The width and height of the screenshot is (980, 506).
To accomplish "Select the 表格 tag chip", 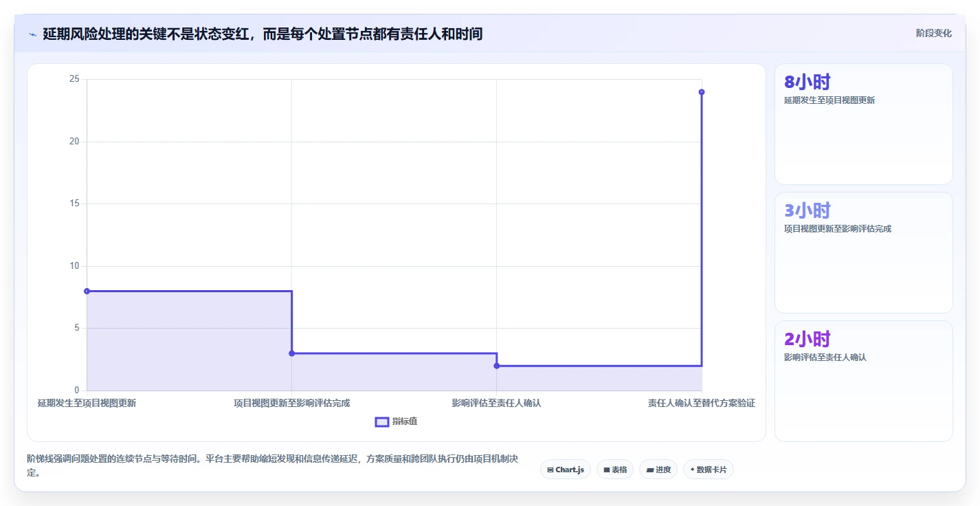I will click(x=615, y=470).
